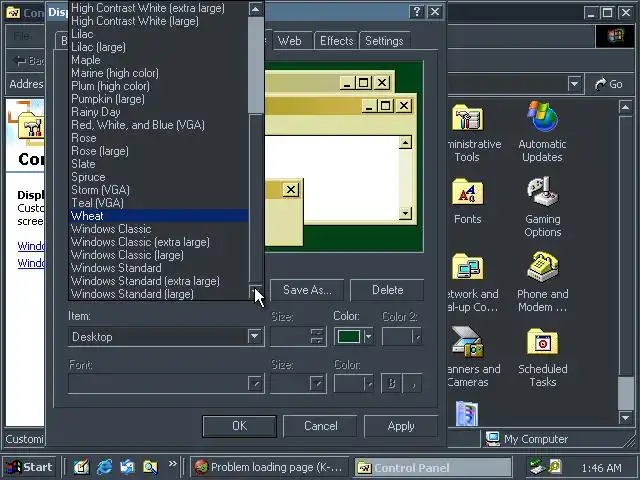The width and height of the screenshot is (640, 480).
Task: Select the Rainy Day scheme
Action: click(159, 112)
